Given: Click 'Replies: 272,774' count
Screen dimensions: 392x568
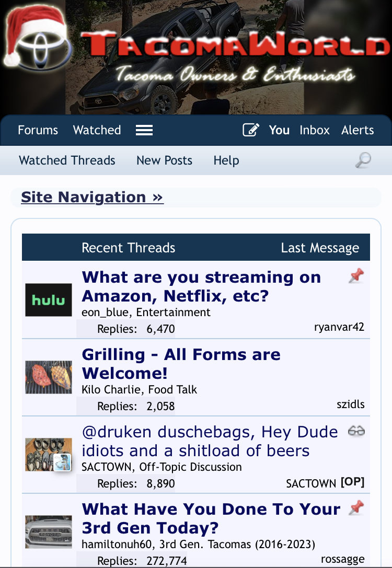Looking at the screenshot, I should [142, 561].
